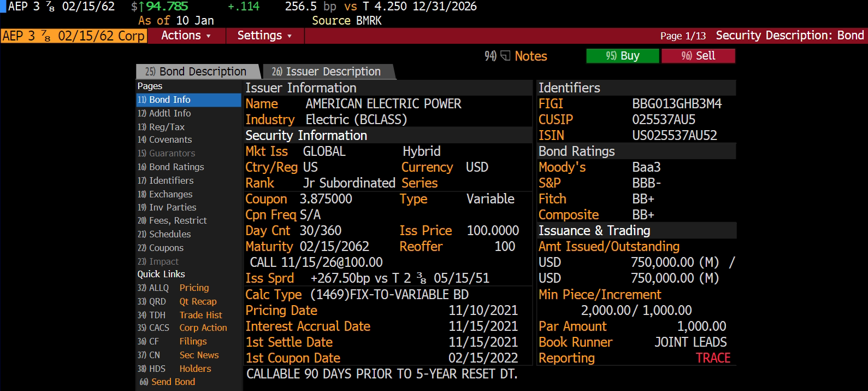Click the 1st Coupon Date 02/15/2022
This screenshot has width=868, height=391.
(x=483, y=358)
